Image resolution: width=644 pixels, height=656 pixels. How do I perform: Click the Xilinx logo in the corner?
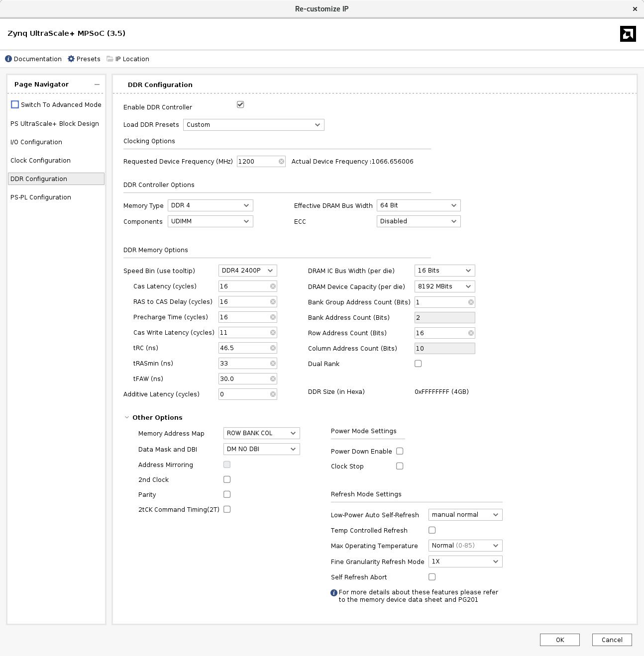628,34
